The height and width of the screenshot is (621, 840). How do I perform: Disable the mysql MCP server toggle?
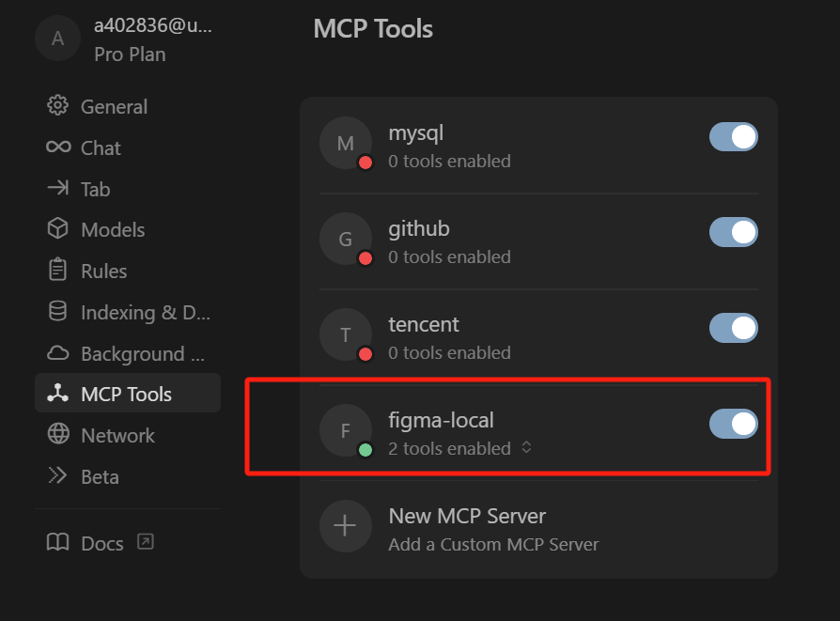click(733, 136)
